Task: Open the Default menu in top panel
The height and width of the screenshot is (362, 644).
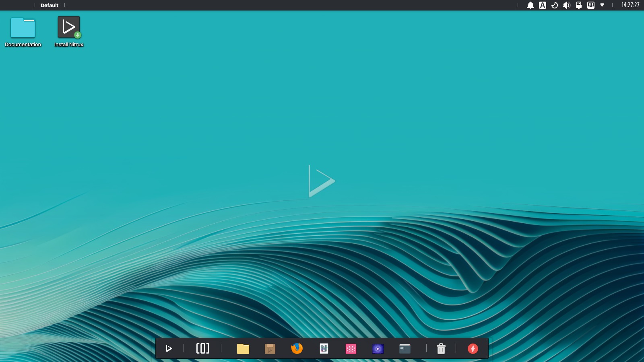Action: [50, 5]
